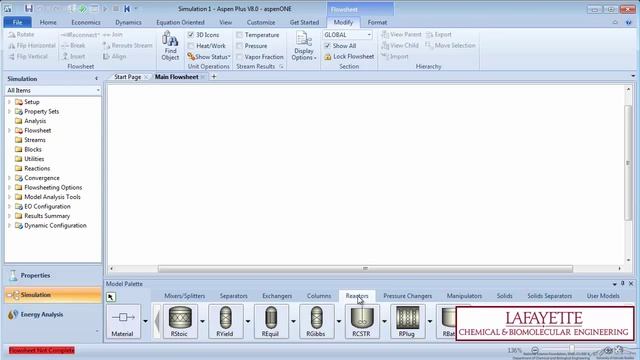Expand the Convergence tree node
Image resolution: width=640 pixels, height=360 pixels.
9,178
